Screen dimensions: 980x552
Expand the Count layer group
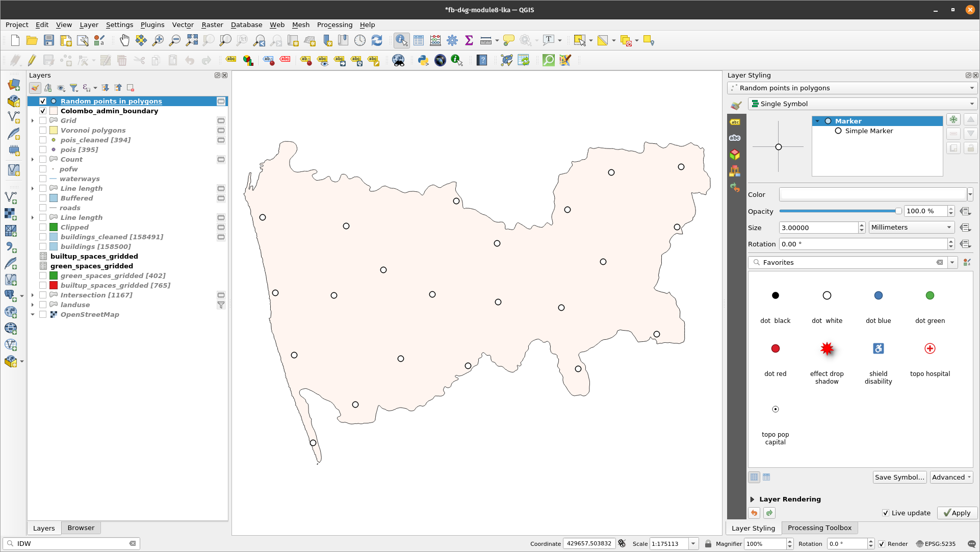pyautogui.click(x=32, y=159)
